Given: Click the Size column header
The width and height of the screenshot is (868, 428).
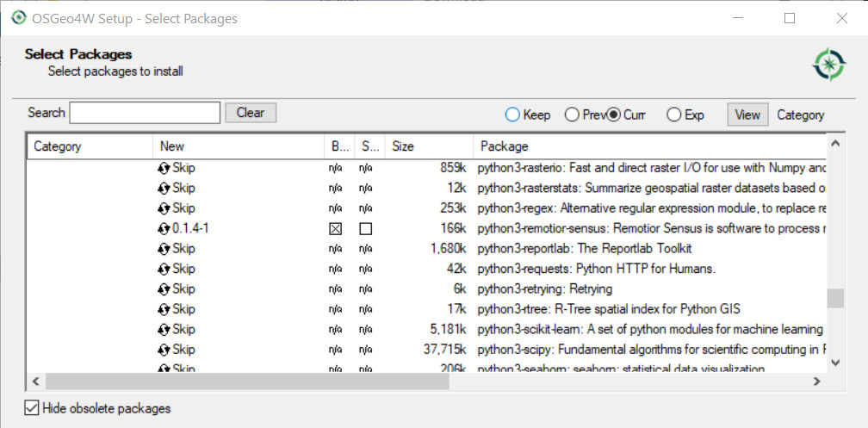Looking at the screenshot, I should [429, 146].
